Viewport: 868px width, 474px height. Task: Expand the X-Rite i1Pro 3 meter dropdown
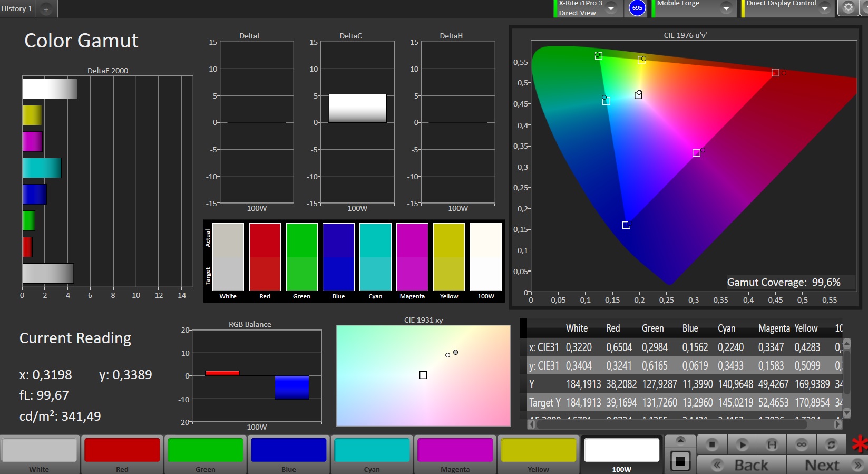coord(611,8)
